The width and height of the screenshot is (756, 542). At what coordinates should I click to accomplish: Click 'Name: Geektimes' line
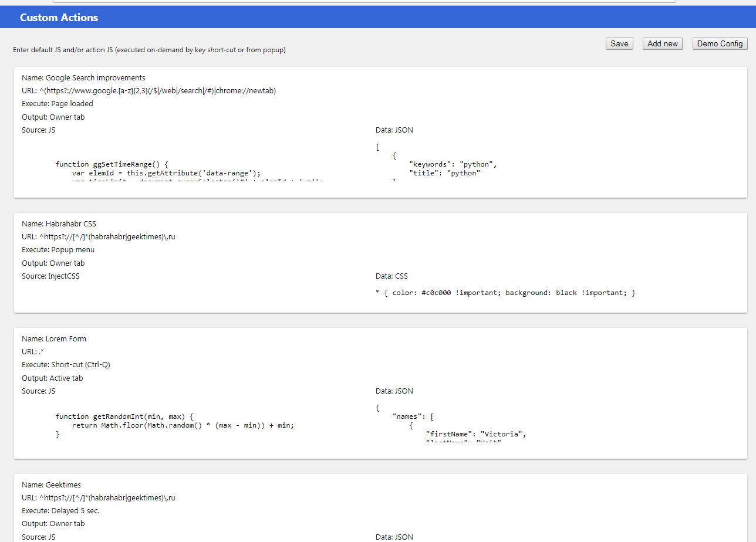point(52,485)
